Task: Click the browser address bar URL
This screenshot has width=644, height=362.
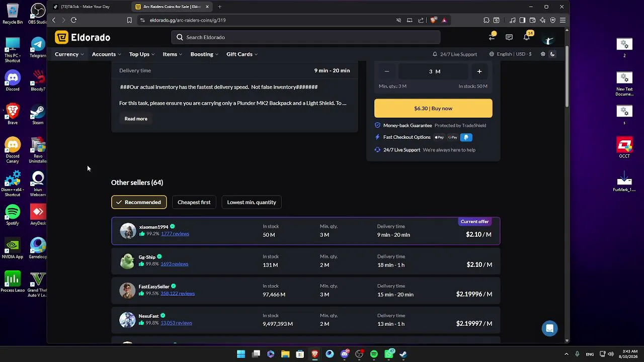Action: 188,20
